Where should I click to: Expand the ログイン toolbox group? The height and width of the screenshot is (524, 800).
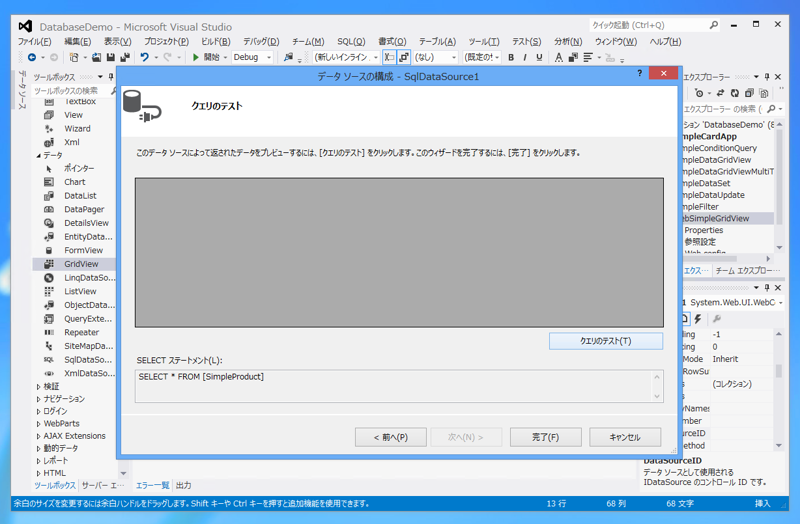pyautogui.click(x=38, y=411)
